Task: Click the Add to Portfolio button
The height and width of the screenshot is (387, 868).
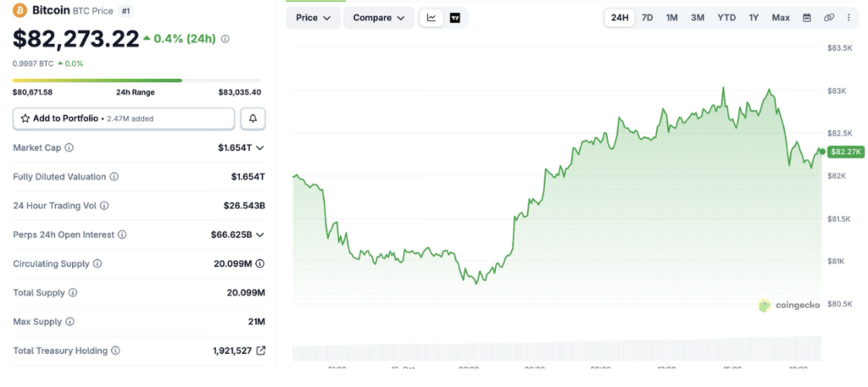Action: click(x=124, y=119)
